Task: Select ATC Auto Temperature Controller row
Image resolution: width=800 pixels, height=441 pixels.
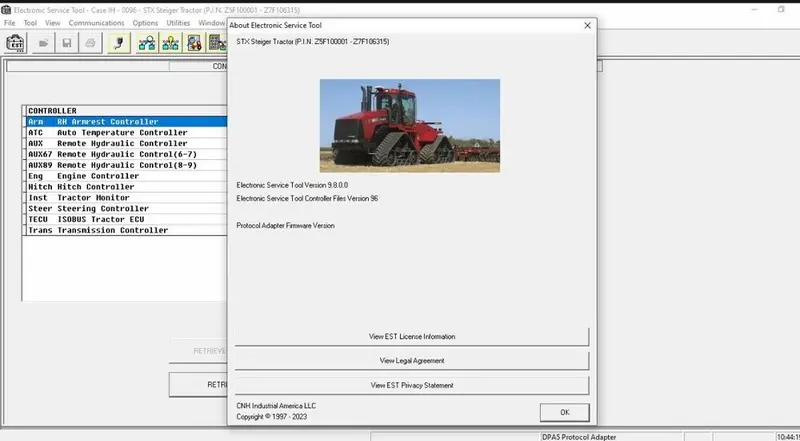Action: point(126,133)
